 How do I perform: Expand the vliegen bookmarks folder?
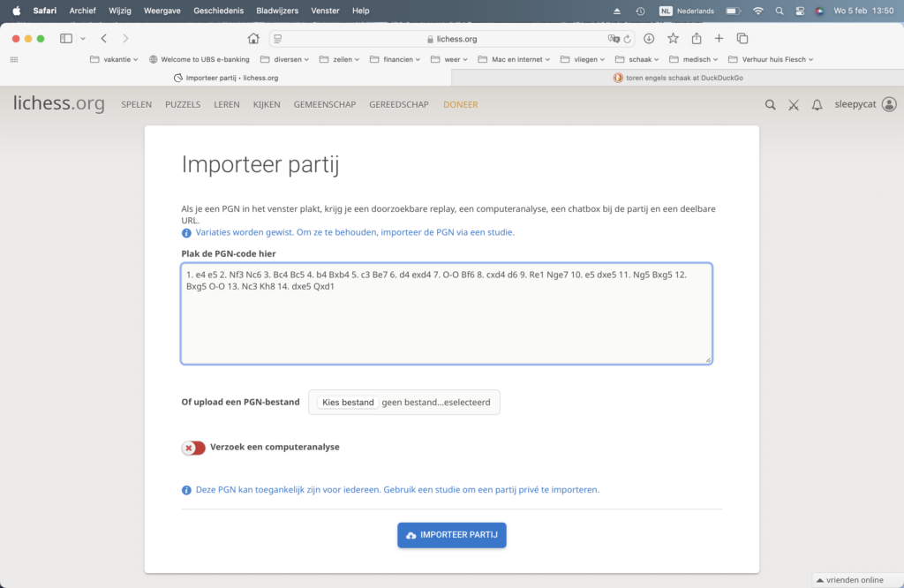pos(583,59)
